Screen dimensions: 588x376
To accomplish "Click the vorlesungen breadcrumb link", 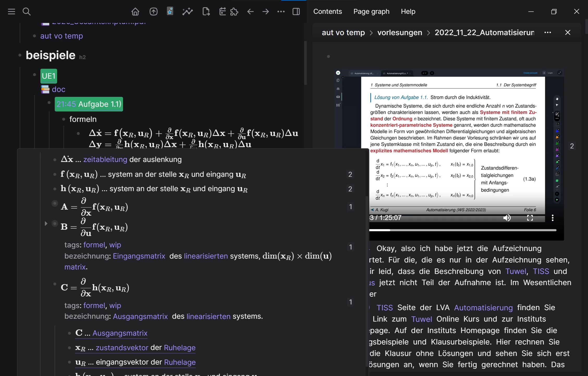I will click(400, 33).
